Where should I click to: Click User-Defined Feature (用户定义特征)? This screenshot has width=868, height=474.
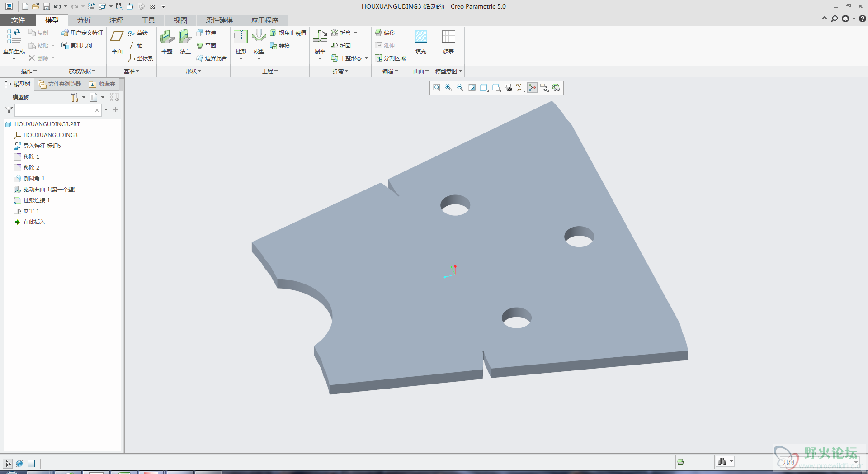[x=82, y=33]
